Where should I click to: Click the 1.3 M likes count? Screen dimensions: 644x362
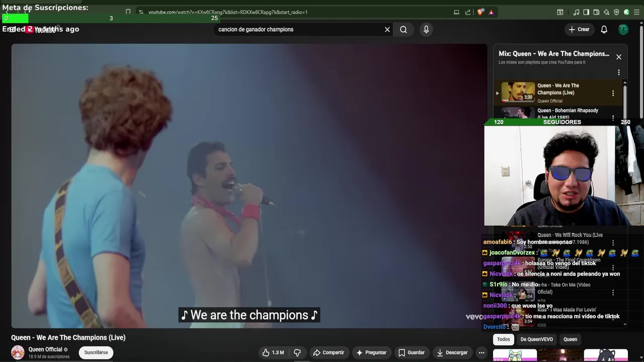coord(278,352)
